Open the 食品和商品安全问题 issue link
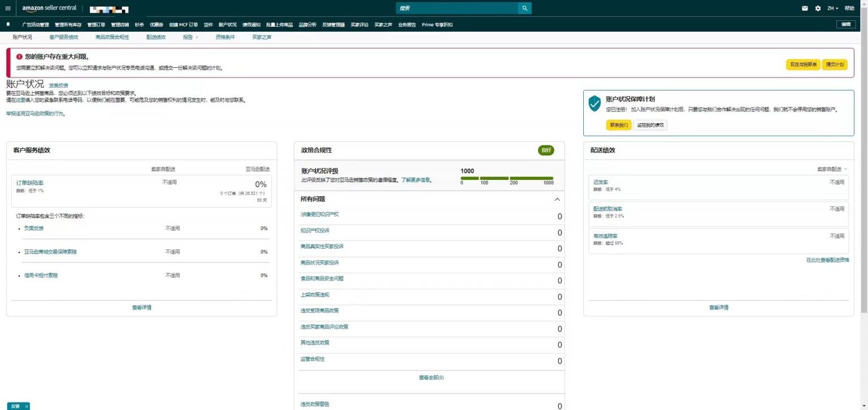Screen dimensions: 868x410 (x=322, y=279)
